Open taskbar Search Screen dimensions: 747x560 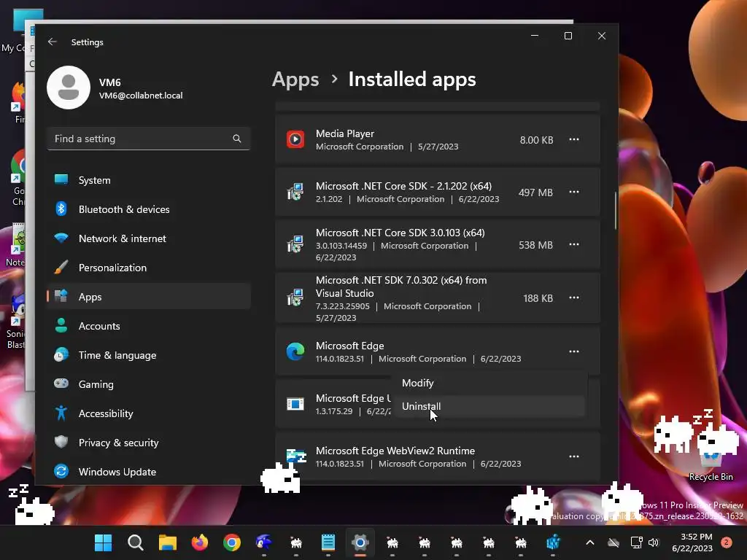[x=135, y=542]
